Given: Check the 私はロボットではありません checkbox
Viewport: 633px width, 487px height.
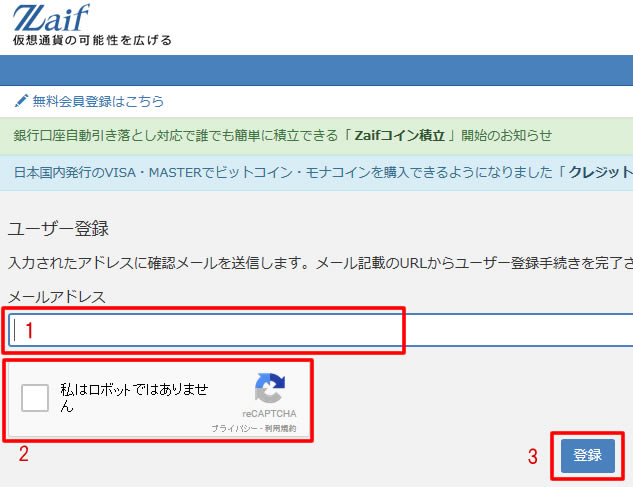Looking at the screenshot, I should tap(35, 398).
